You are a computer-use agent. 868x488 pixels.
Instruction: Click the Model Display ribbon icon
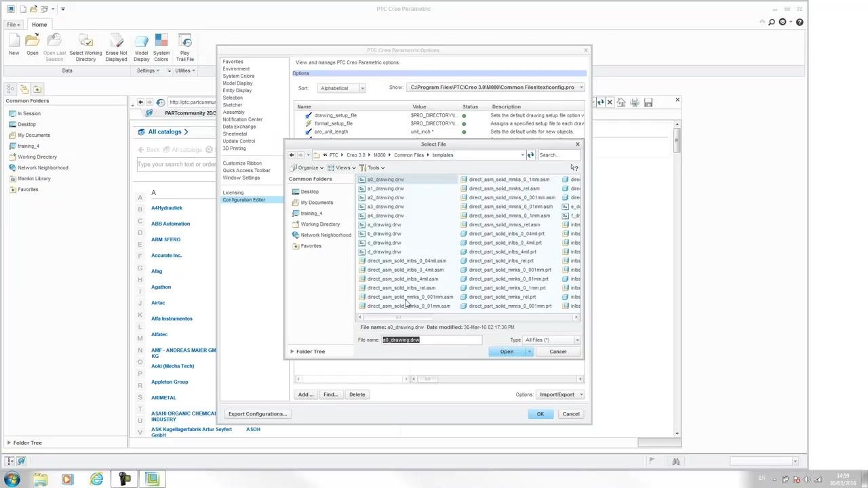click(141, 47)
